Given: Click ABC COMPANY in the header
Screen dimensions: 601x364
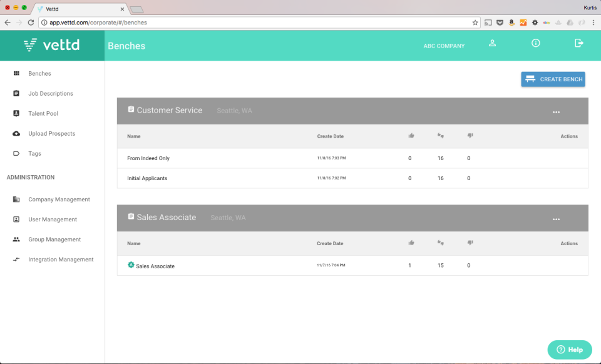Looking at the screenshot, I should tap(444, 46).
